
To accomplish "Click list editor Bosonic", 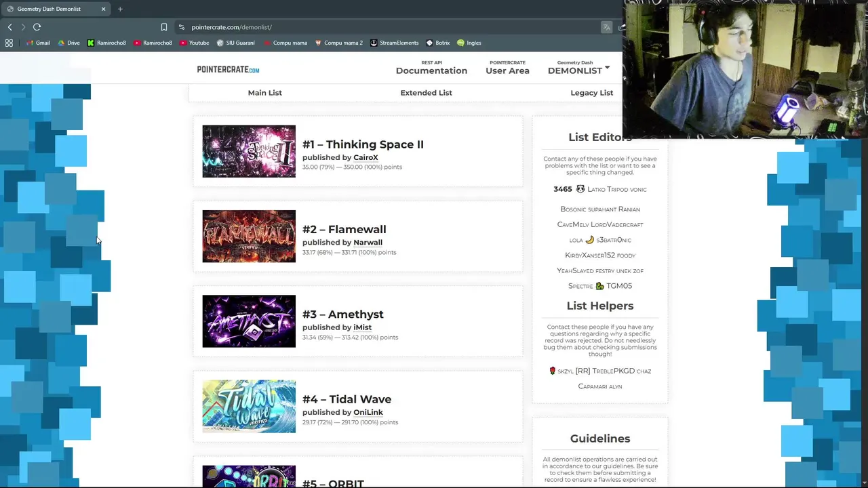I will [x=573, y=209].
